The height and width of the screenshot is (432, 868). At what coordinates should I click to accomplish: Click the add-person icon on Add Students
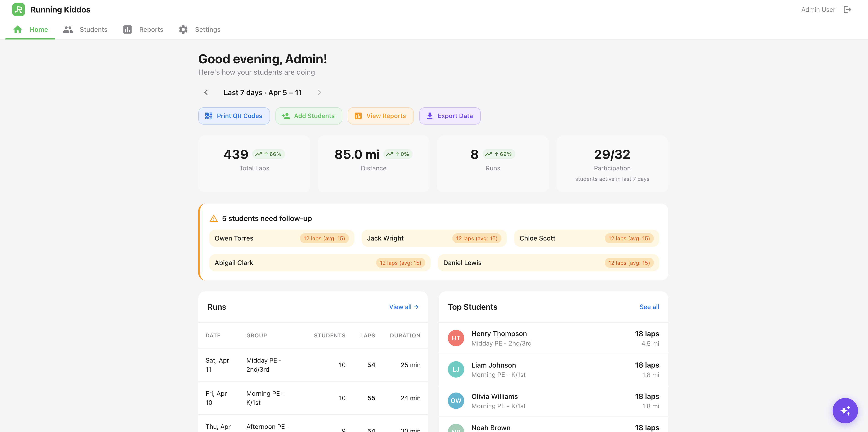(x=285, y=115)
